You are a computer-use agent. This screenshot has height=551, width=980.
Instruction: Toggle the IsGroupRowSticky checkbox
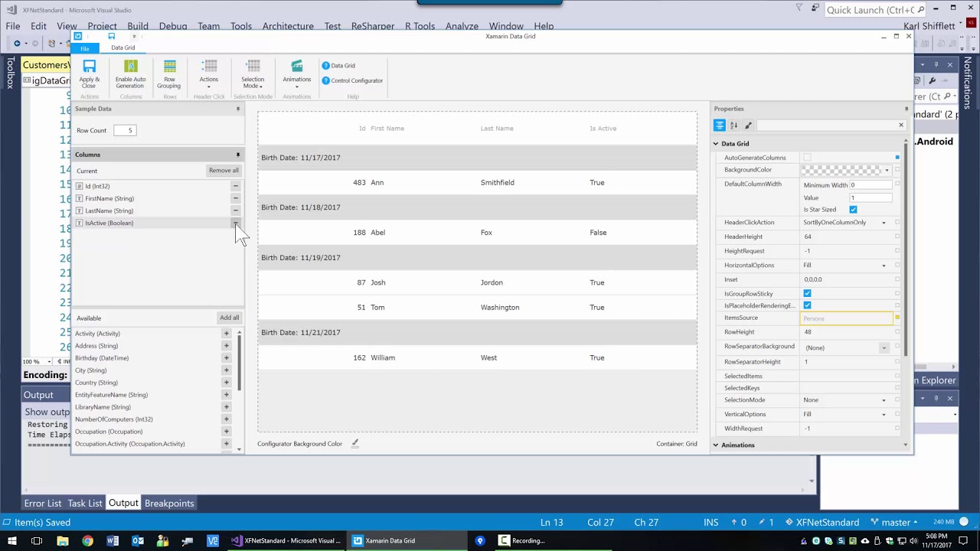click(807, 294)
